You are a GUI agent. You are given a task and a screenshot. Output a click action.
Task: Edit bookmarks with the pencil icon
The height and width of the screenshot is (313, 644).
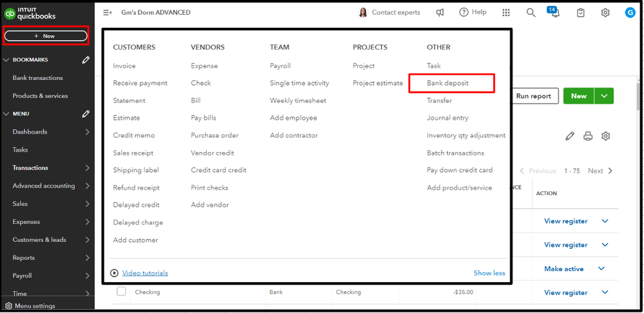86,60
